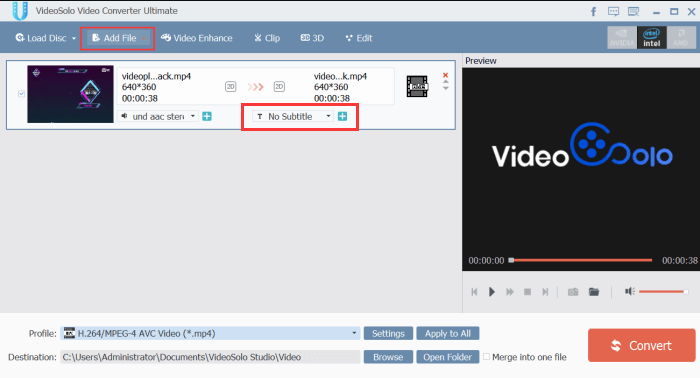Move the file up in the list
Screen dimensions: 700x378
pyautogui.click(x=446, y=82)
